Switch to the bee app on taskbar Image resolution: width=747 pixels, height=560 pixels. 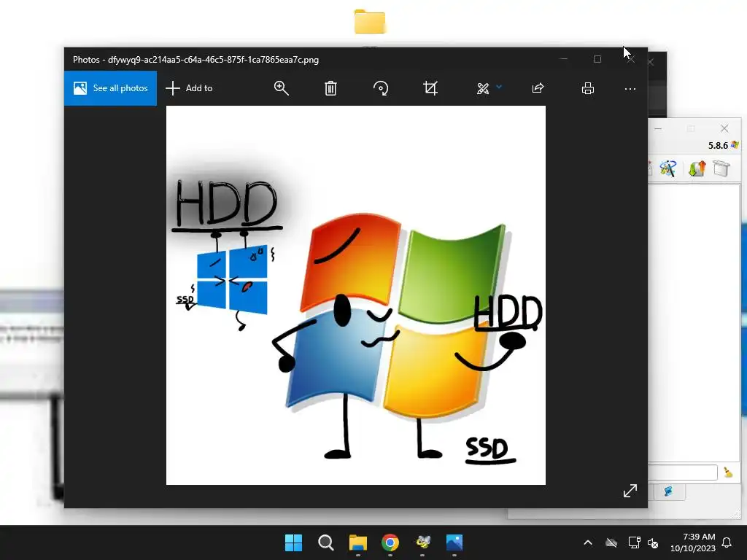pyautogui.click(x=422, y=542)
